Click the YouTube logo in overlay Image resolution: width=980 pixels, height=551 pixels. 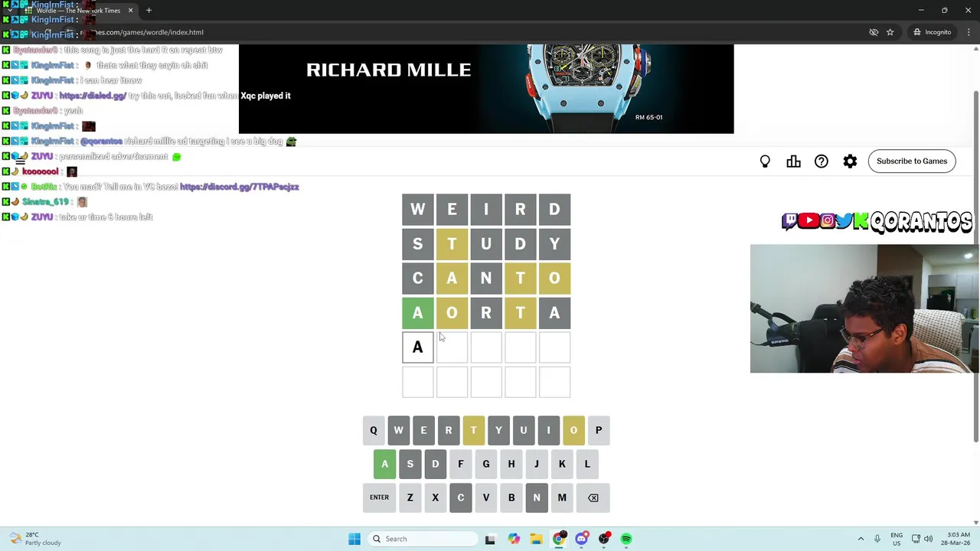(x=808, y=221)
